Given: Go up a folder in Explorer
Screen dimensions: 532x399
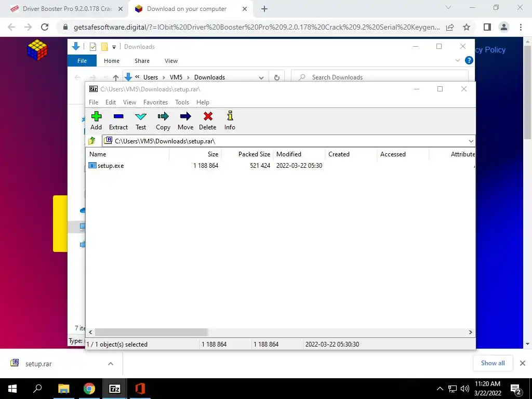Looking at the screenshot, I should point(116,78).
